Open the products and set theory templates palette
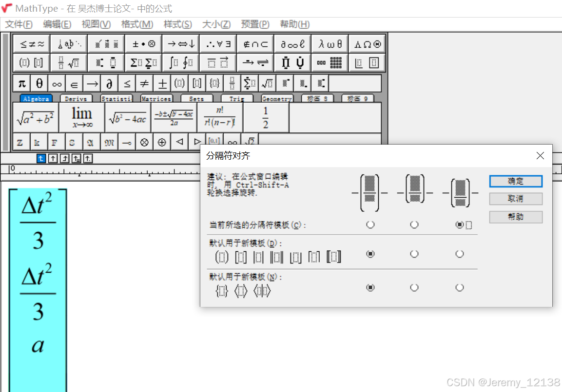The image size is (562, 392). [x=293, y=63]
